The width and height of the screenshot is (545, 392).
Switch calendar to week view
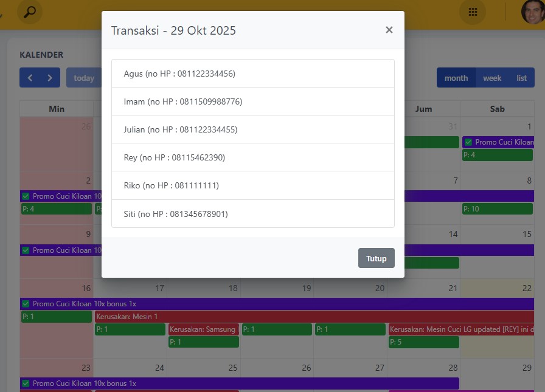(x=492, y=78)
